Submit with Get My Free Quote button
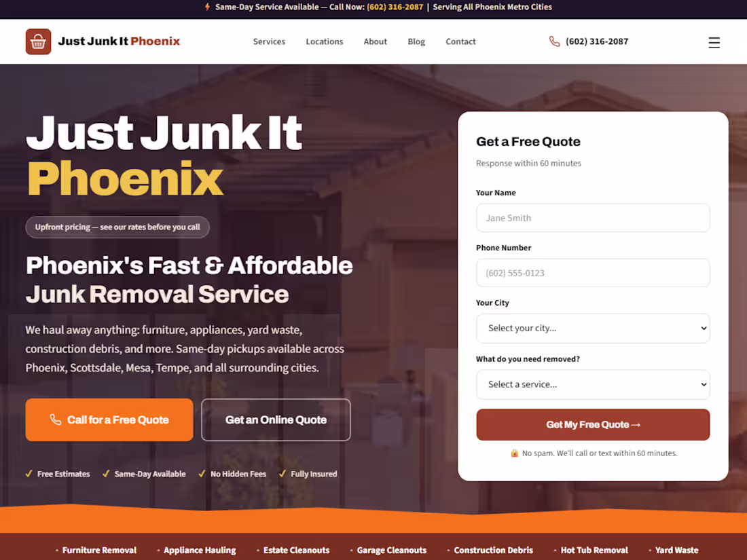Image resolution: width=747 pixels, height=560 pixels. coord(593,424)
